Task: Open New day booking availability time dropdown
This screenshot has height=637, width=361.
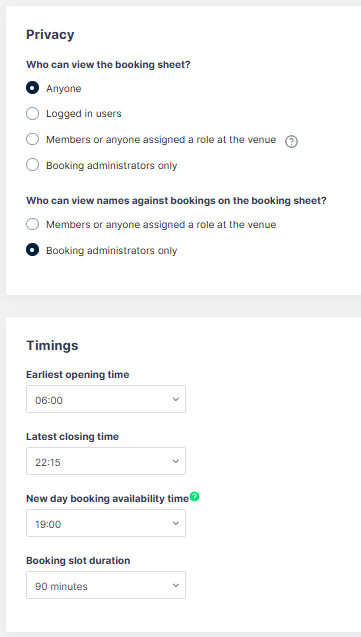Action: click(106, 523)
